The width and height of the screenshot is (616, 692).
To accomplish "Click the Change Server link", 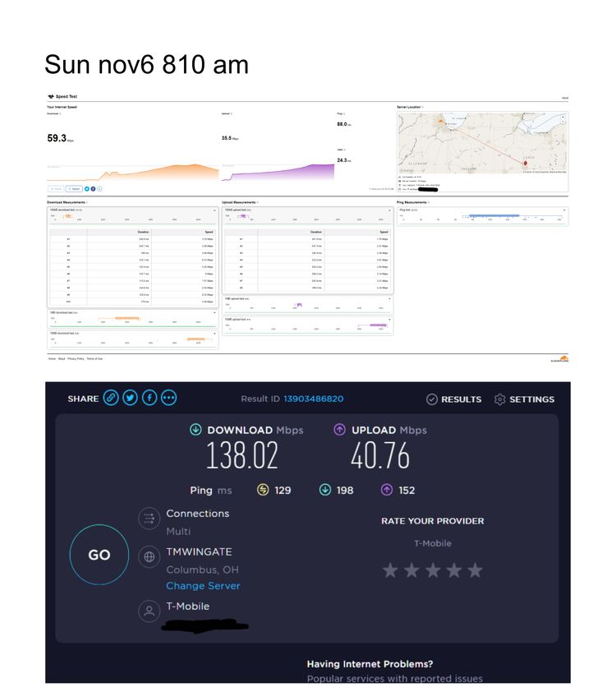I will [x=203, y=585].
